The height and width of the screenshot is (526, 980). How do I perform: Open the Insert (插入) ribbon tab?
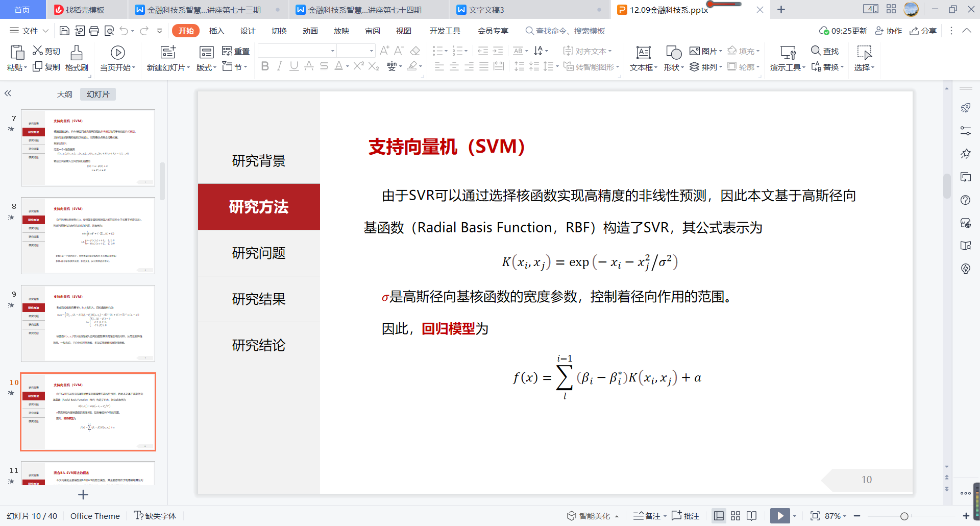pyautogui.click(x=216, y=31)
